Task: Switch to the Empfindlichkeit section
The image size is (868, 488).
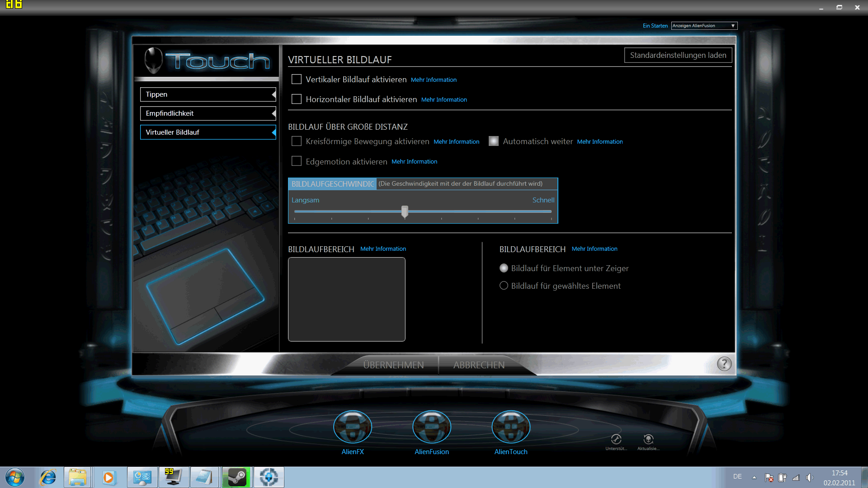Action: [x=208, y=113]
